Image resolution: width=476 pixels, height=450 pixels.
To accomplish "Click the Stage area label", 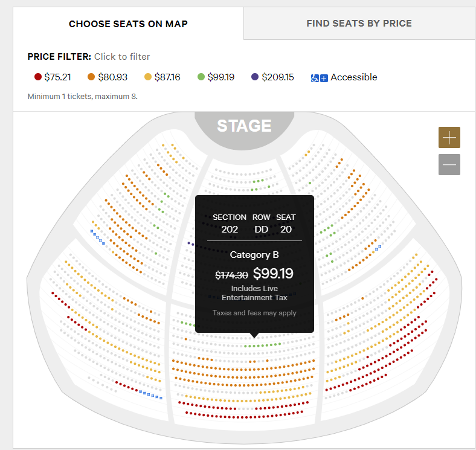I will [x=244, y=126].
